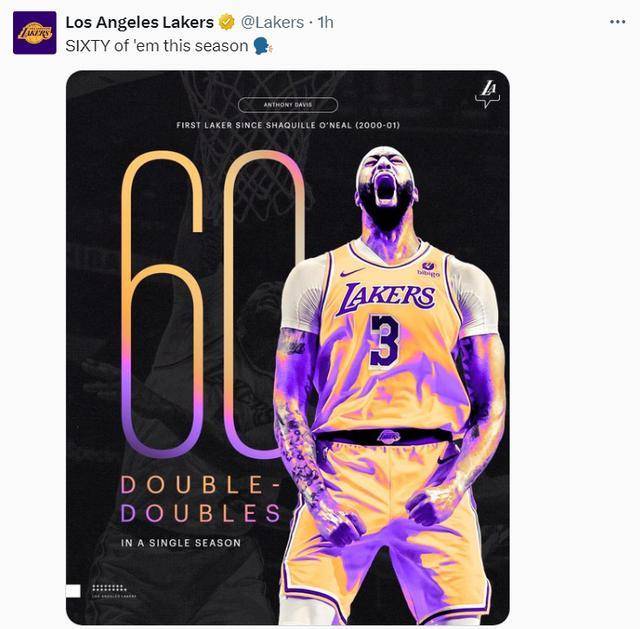Screen dimensions: 640x629
Task: Click the Shaquille O'Neal caption line
Action: click(287, 125)
